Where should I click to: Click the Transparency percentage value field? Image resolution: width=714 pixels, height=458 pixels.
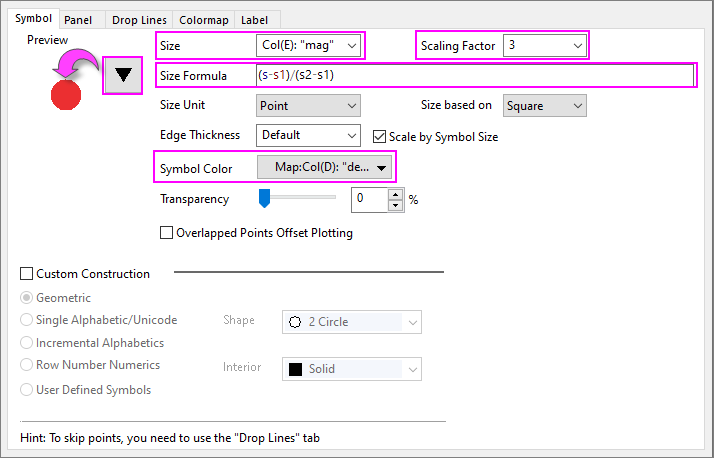click(x=368, y=199)
